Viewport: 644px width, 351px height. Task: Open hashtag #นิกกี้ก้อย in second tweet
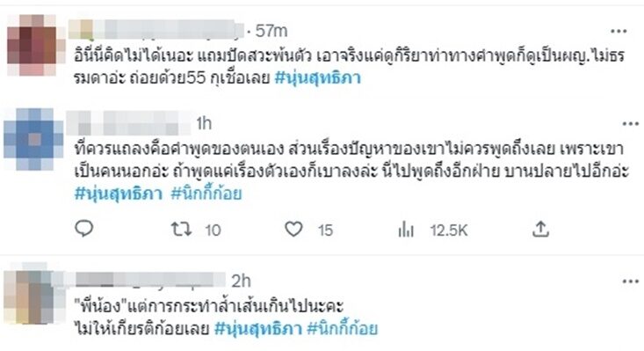point(206,194)
